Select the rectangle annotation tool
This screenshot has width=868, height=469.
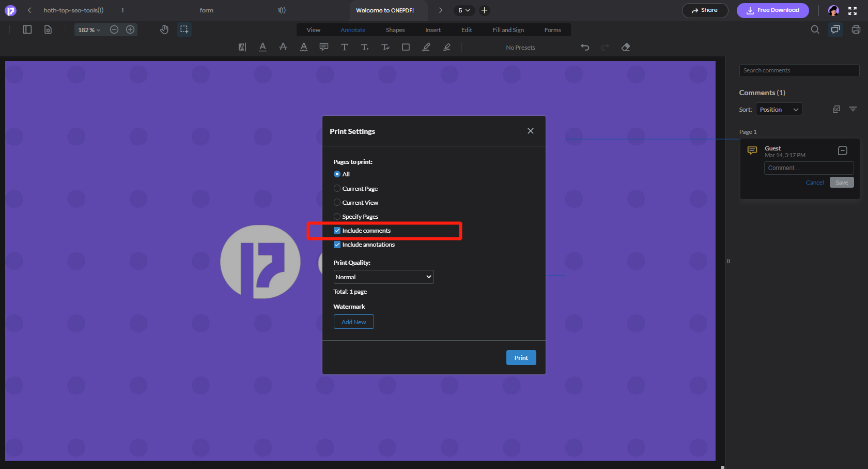pos(406,47)
